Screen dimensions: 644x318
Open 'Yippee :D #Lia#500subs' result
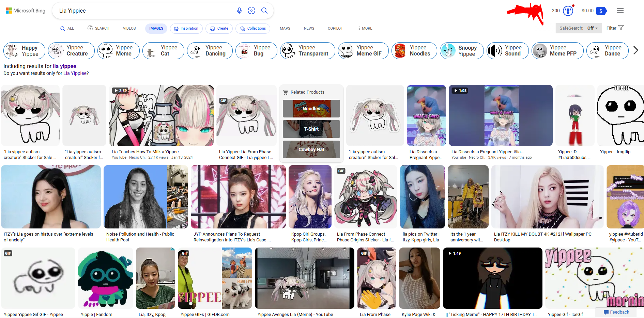[575, 115]
